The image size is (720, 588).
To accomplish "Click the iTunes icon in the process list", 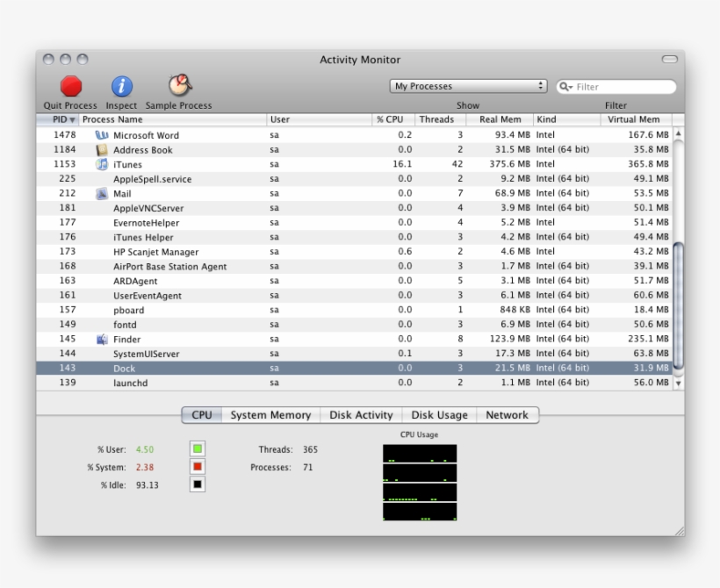I will click(x=100, y=163).
